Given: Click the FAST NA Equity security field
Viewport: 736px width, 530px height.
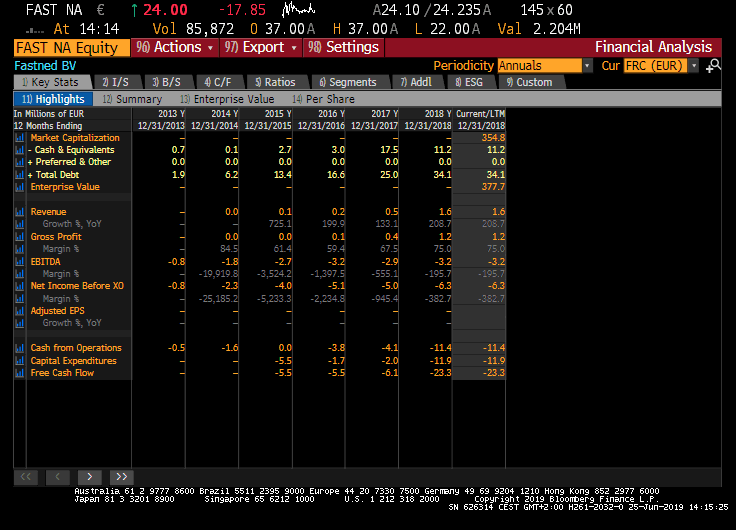Looking at the screenshot, I should [72, 48].
